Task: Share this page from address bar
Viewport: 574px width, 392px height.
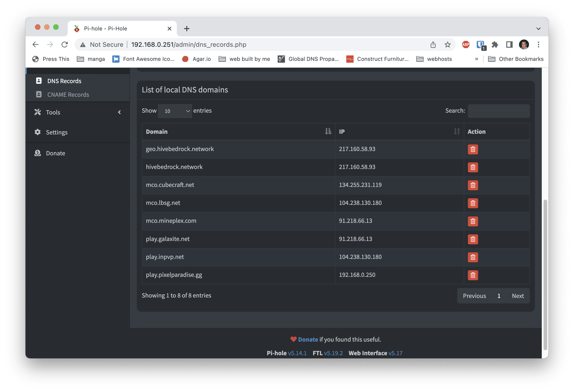Action: coord(433,45)
